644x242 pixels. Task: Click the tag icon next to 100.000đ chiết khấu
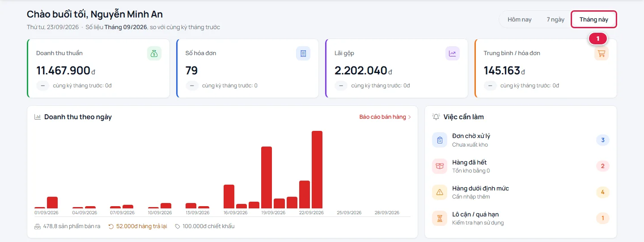coord(178,226)
